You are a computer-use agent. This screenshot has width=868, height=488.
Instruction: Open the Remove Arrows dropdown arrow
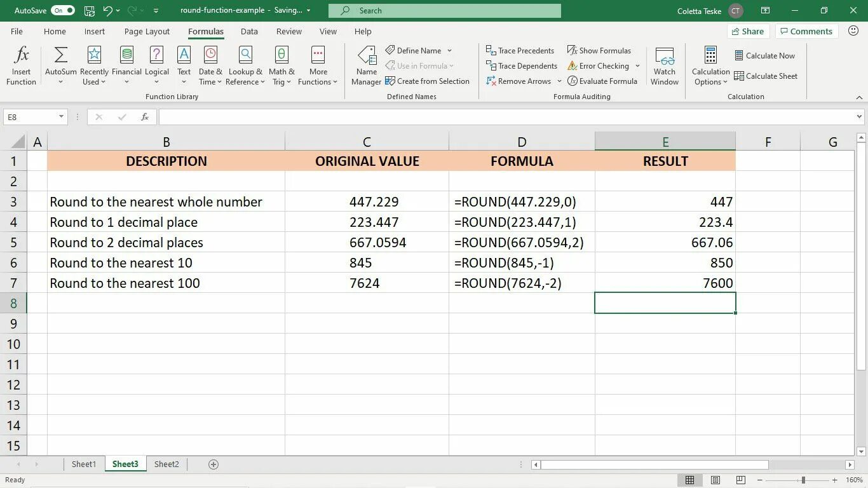point(559,81)
